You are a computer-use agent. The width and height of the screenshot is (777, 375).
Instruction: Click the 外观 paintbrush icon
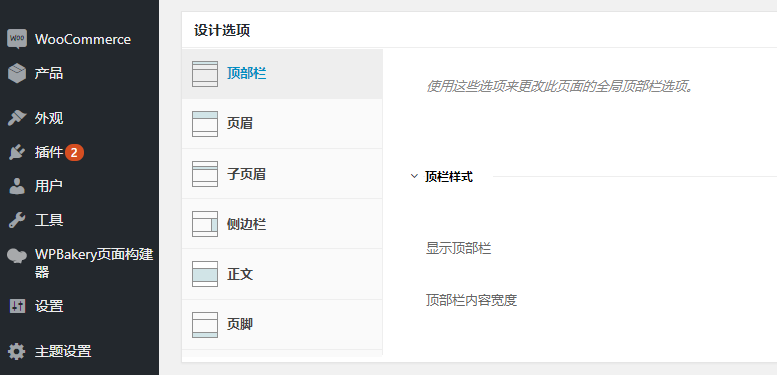point(17,118)
